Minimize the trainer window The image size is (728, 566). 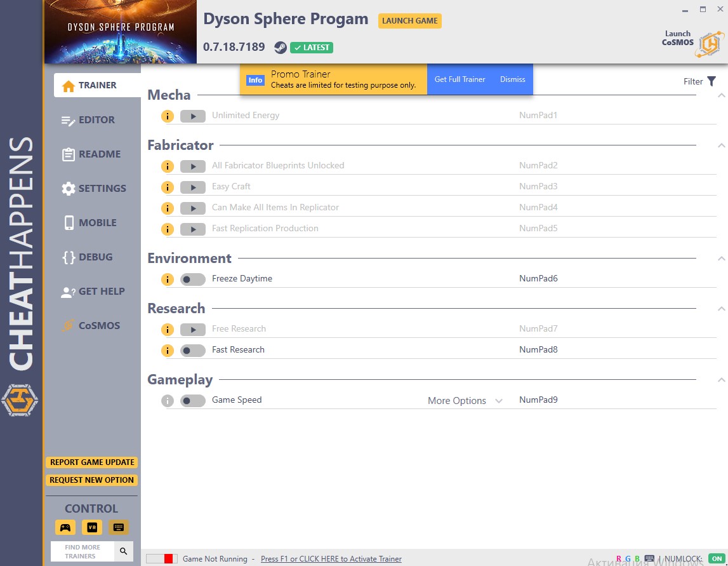(x=685, y=10)
